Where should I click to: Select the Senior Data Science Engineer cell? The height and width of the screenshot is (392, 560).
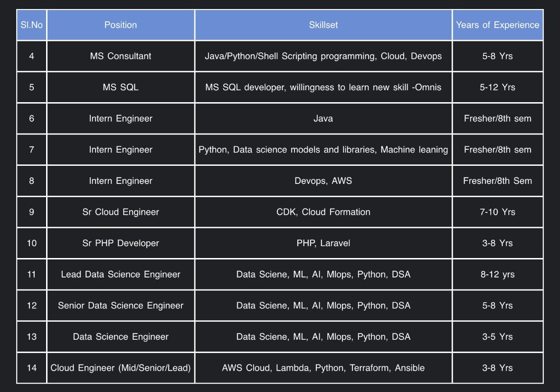pos(121,306)
